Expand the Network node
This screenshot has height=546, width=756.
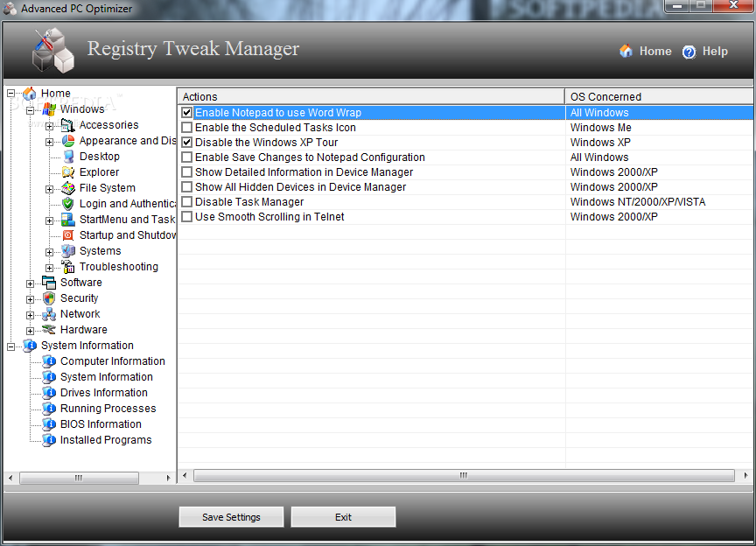(30, 315)
